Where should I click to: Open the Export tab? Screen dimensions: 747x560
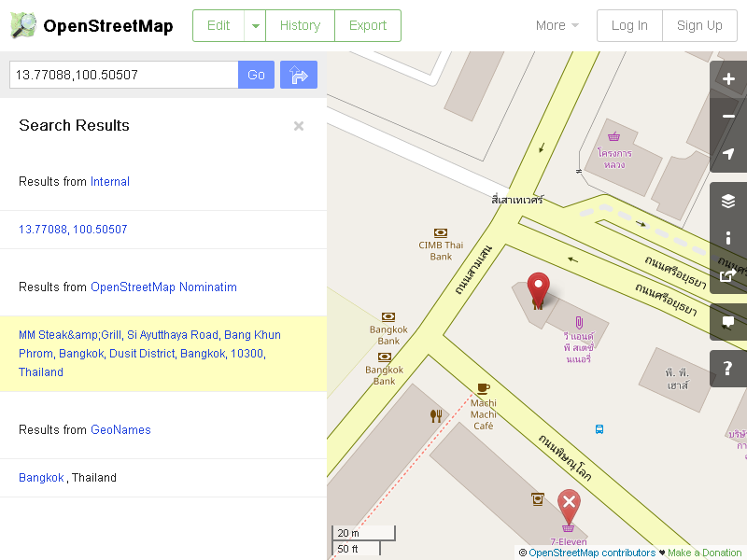tap(368, 26)
